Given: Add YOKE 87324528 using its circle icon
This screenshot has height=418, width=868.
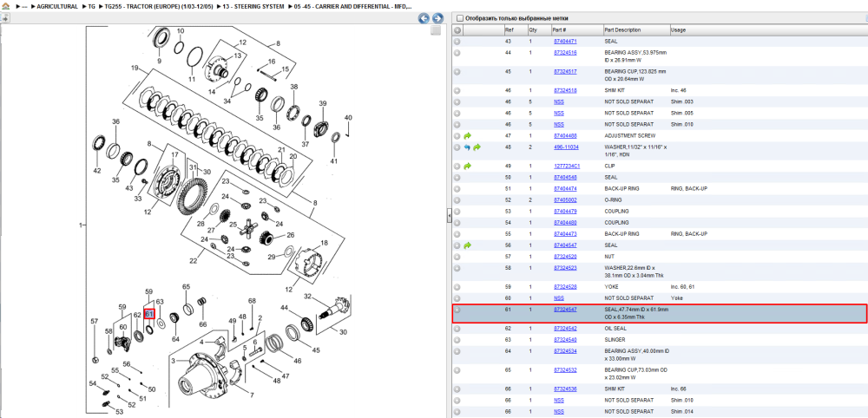Looking at the screenshot, I should [457, 286].
